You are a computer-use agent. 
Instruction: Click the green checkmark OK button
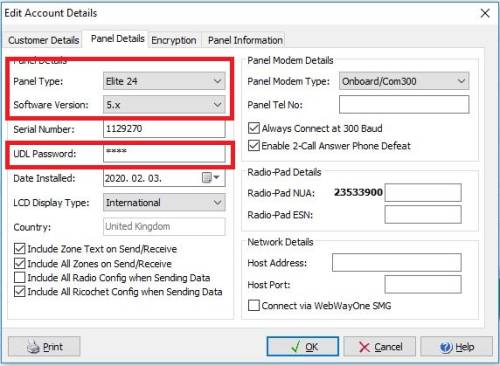tap(303, 346)
